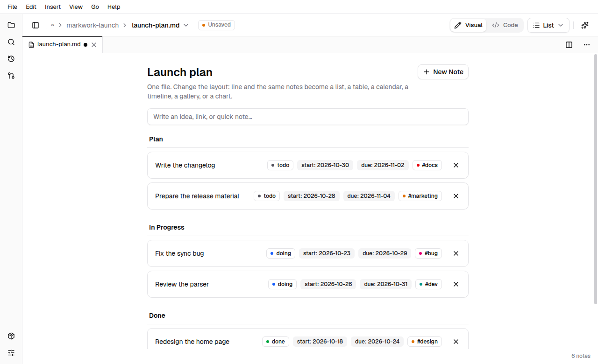Remove the Fix the sync bug note

pos(456,253)
